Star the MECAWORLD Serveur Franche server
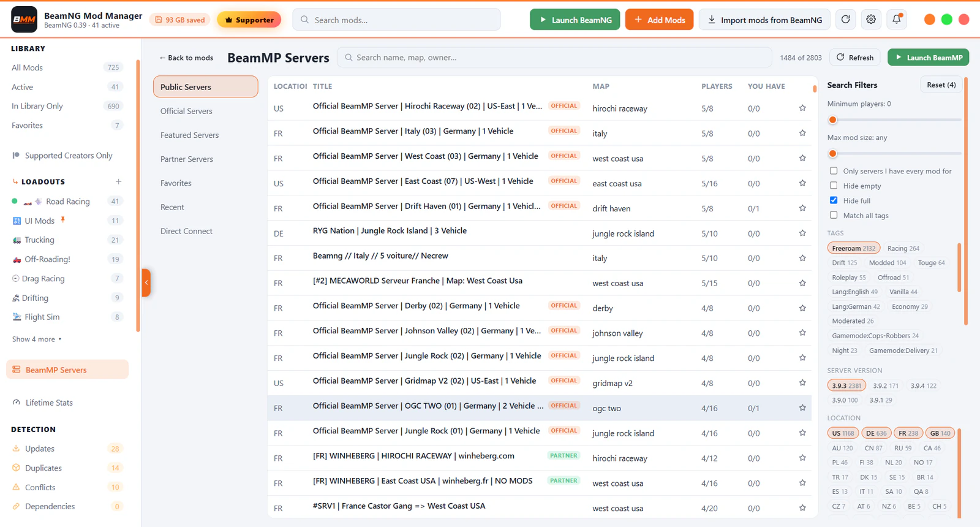This screenshot has height=527, width=980. click(x=802, y=283)
